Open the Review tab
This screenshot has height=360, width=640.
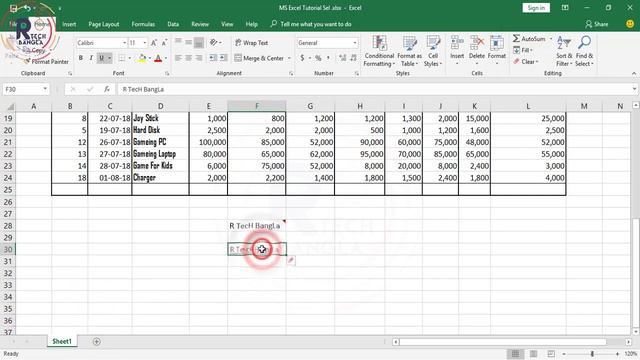coord(200,24)
